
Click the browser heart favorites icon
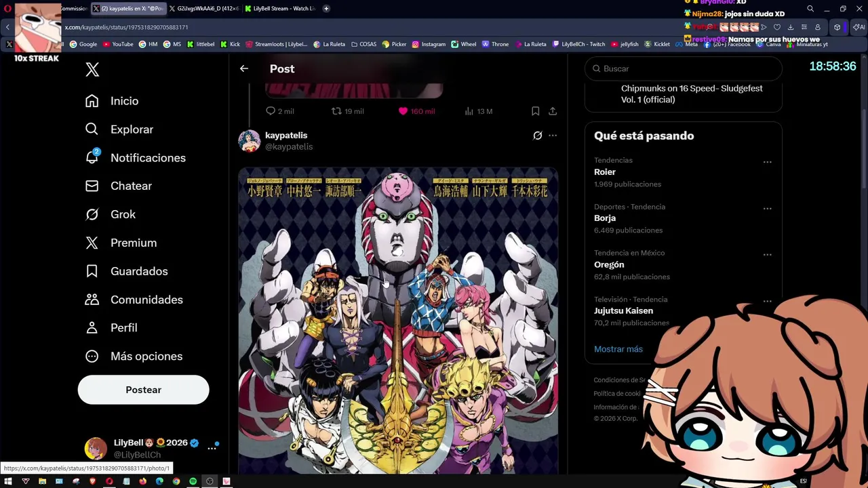777,27
